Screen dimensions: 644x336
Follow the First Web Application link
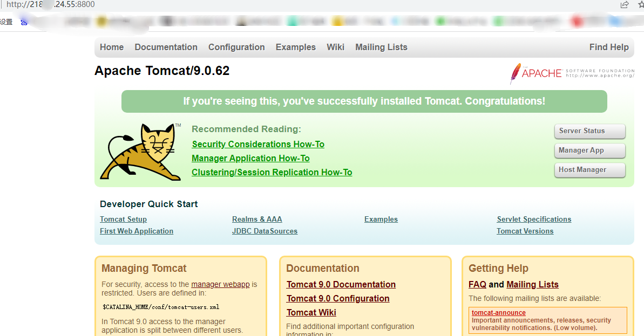click(x=137, y=231)
